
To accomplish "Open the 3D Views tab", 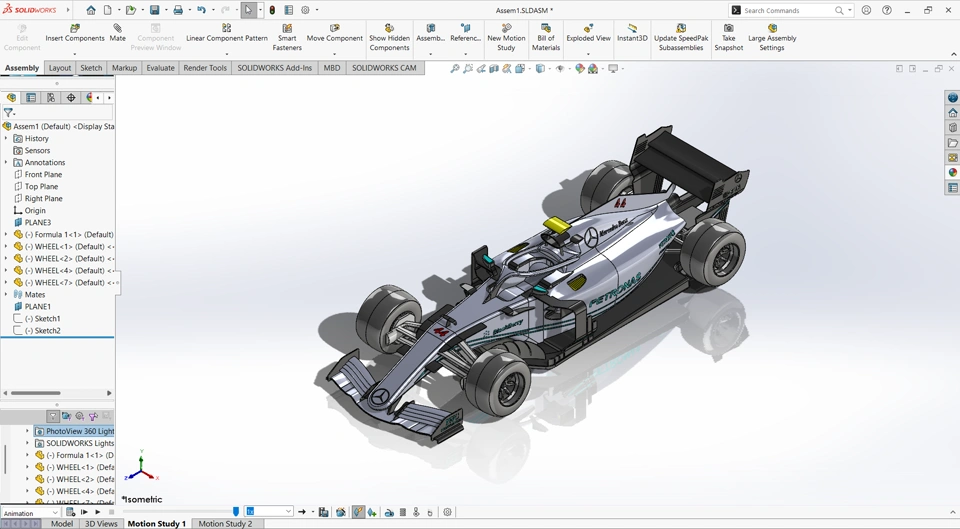I will [x=101, y=523].
